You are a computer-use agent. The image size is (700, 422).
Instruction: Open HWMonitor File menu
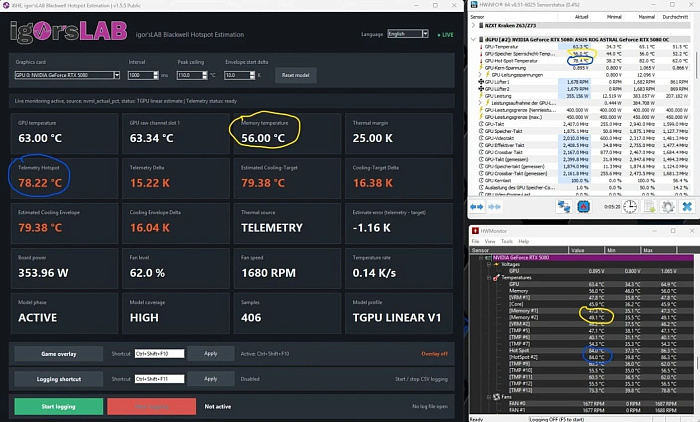[x=475, y=241]
